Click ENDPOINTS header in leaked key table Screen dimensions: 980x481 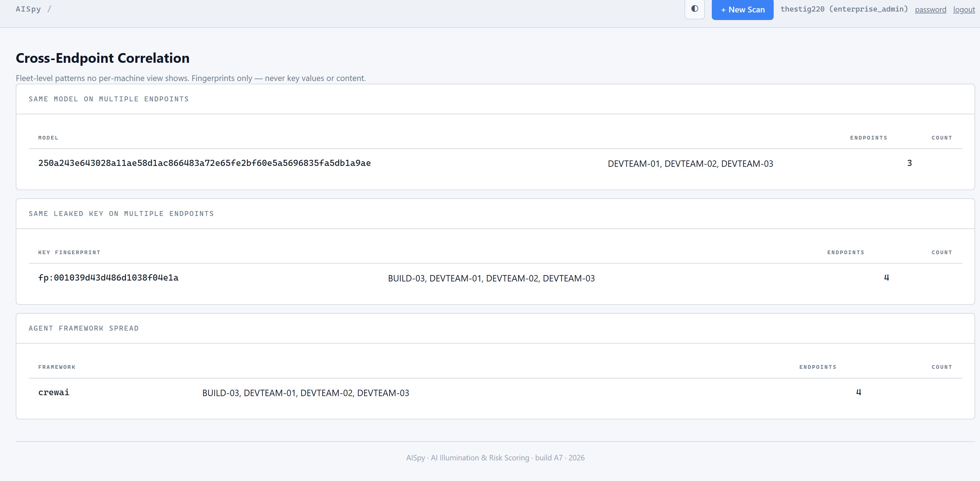[x=846, y=252]
